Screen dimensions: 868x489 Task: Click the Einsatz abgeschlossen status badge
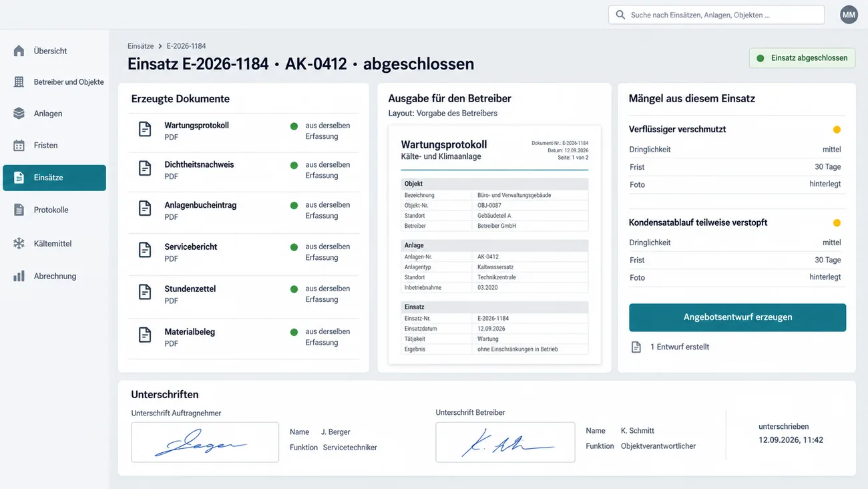pos(802,58)
